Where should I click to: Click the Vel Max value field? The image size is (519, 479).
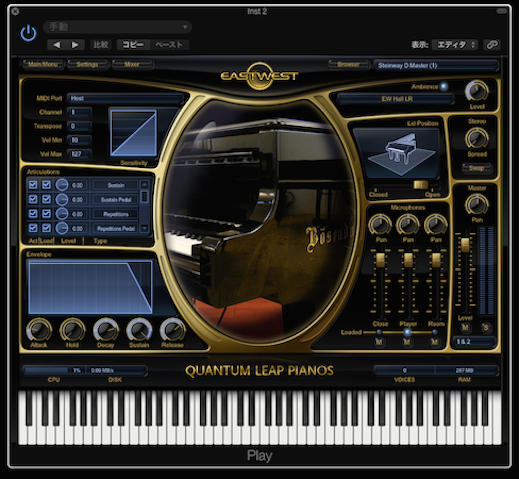tap(79, 154)
